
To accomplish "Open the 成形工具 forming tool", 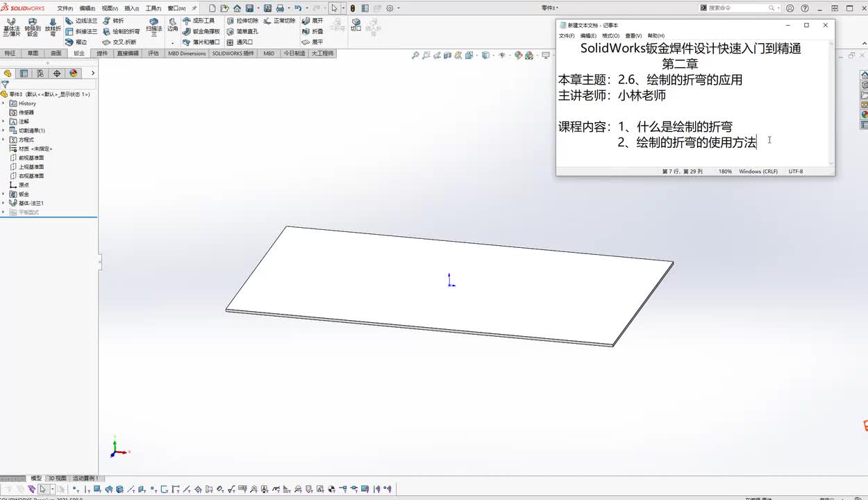I will pos(199,21).
